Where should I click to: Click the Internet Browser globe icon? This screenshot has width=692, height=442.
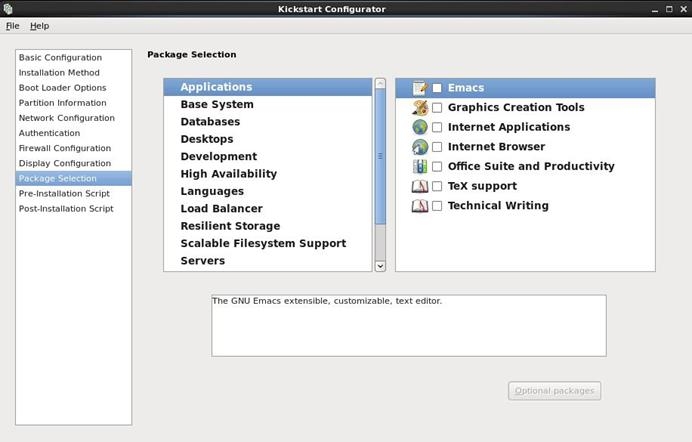click(x=420, y=147)
